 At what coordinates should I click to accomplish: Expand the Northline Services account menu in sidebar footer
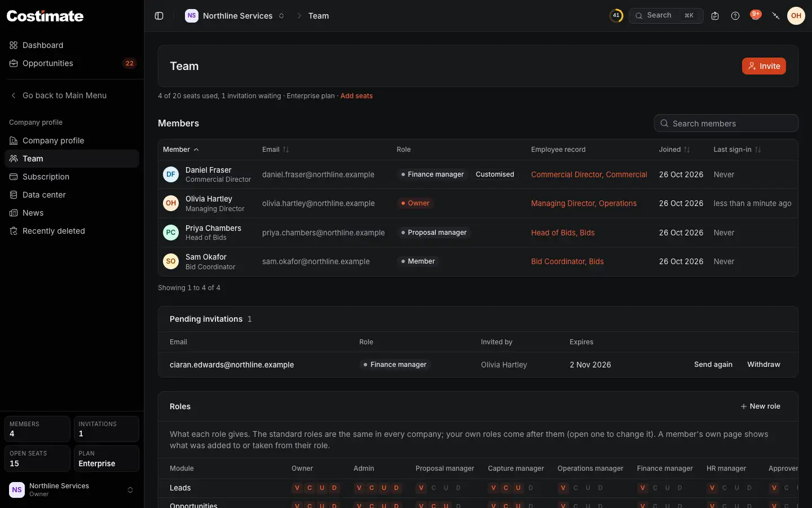coord(72,490)
